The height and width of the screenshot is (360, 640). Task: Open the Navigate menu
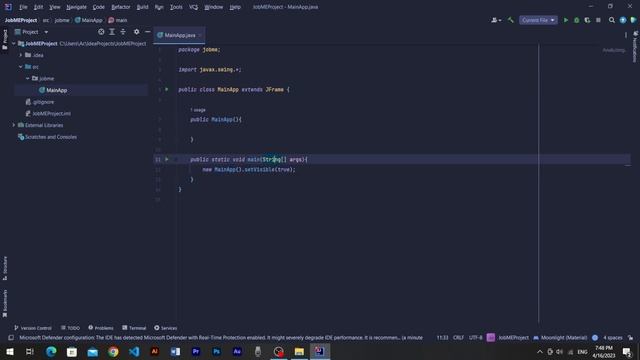76,7
